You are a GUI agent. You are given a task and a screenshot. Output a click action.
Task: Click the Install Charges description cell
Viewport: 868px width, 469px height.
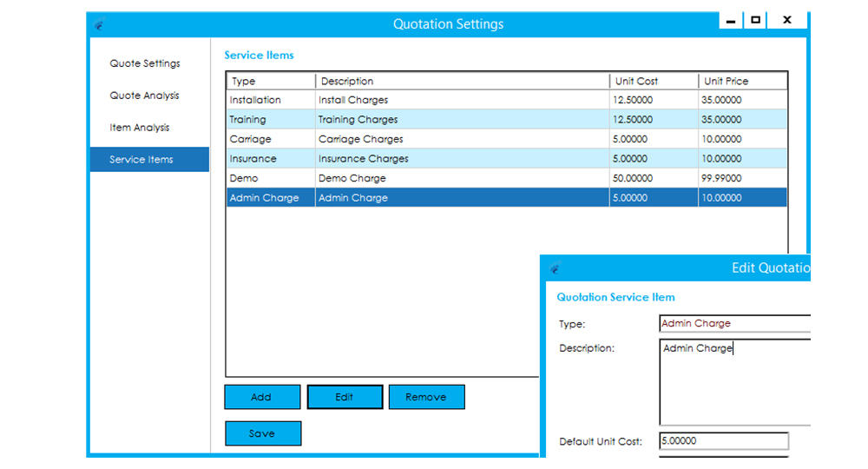pos(463,100)
